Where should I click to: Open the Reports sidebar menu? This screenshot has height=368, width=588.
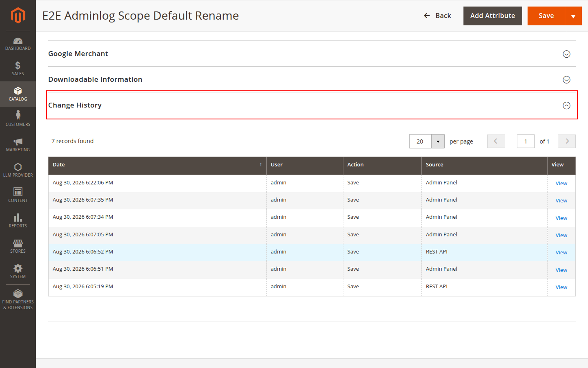18,221
